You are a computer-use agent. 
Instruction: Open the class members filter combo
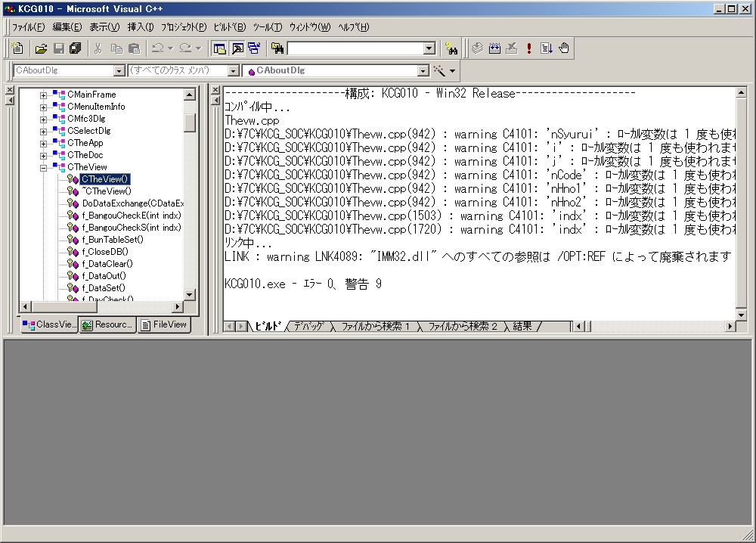click(x=234, y=71)
